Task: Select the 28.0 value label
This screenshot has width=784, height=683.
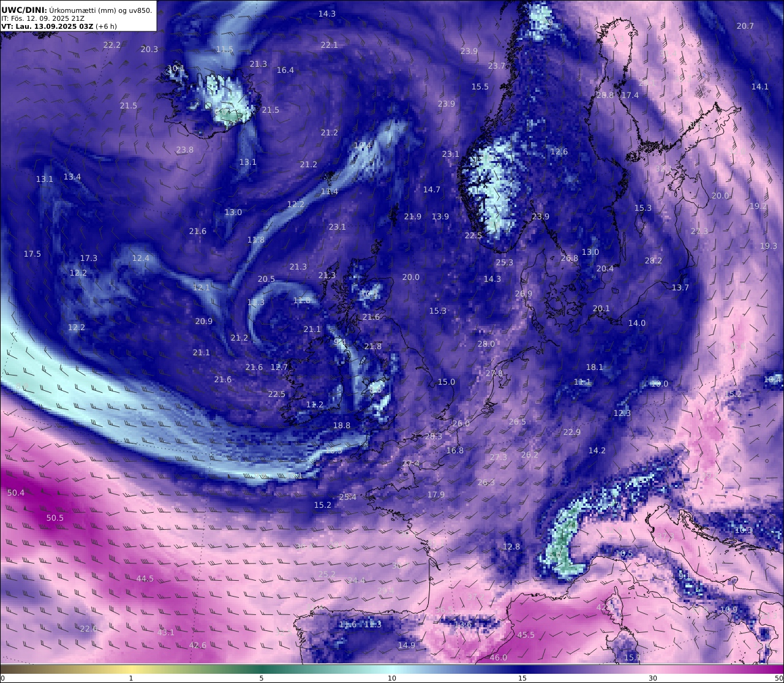Action: click(x=486, y=344)
